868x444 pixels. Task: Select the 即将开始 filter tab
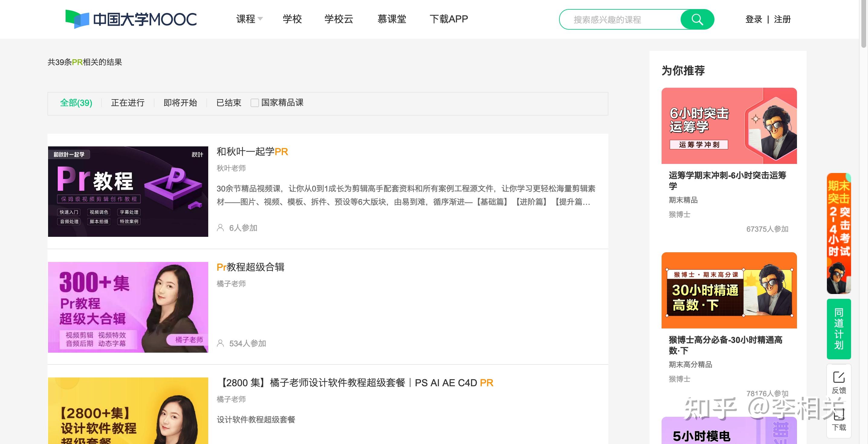[180, 103]
